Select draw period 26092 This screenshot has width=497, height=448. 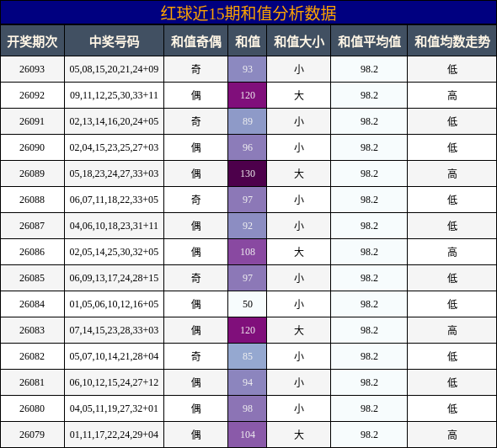[32, 95]
